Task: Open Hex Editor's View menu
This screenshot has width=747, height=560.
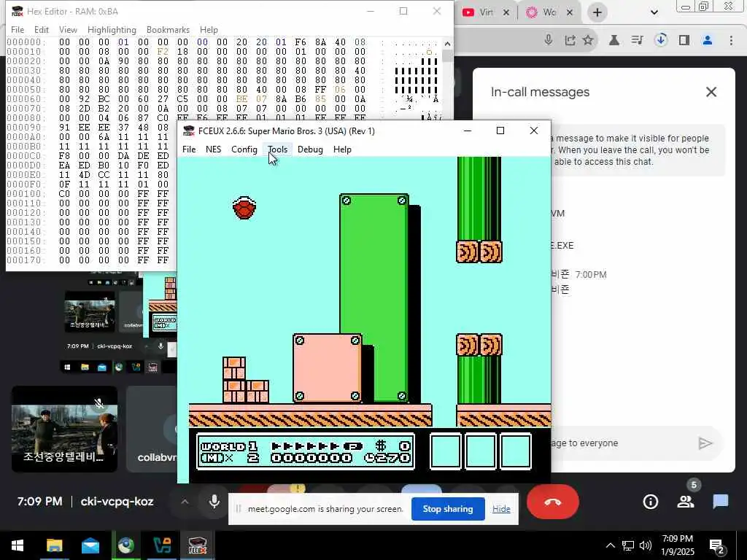Action: tap(68, 29)
